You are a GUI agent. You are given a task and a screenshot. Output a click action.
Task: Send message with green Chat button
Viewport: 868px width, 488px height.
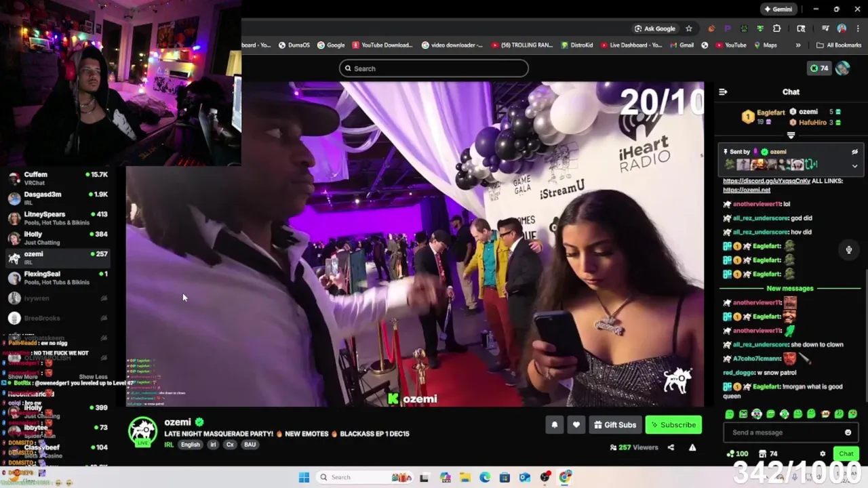point(846,453)
